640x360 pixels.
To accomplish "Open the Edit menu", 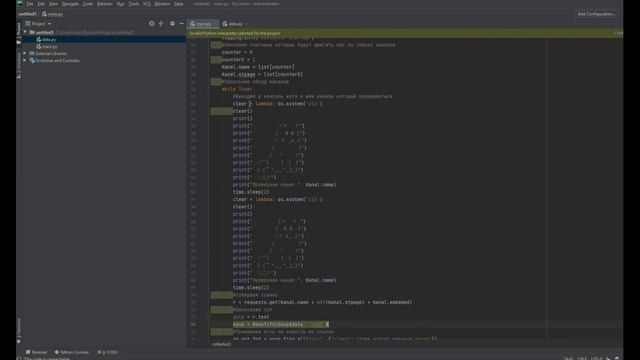I will (x=41, y=4).
